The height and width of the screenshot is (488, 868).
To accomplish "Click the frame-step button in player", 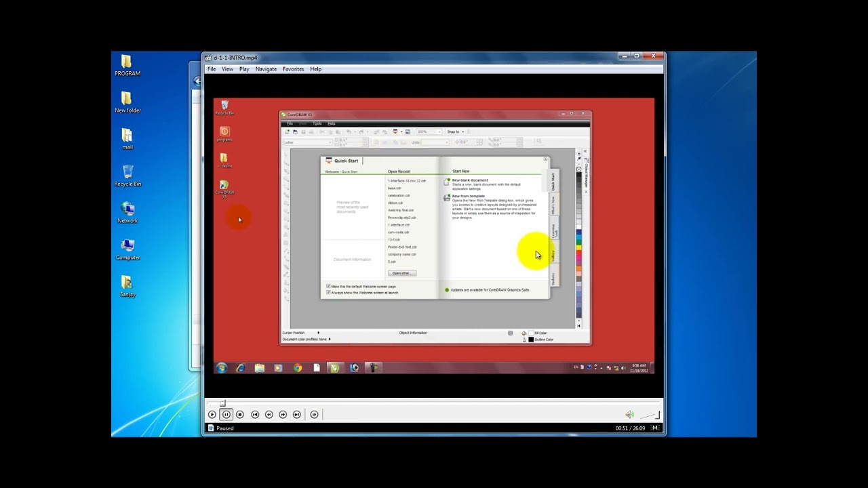I will pos(314,414).
